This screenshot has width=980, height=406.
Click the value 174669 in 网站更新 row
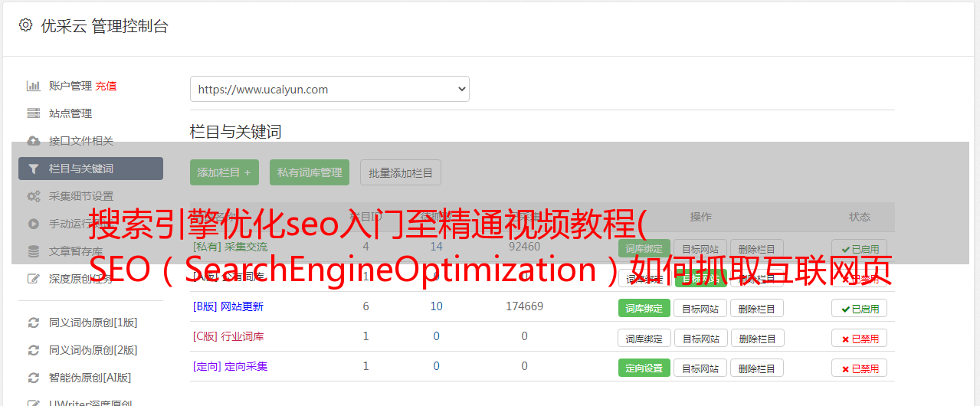[x=524, y=306]
